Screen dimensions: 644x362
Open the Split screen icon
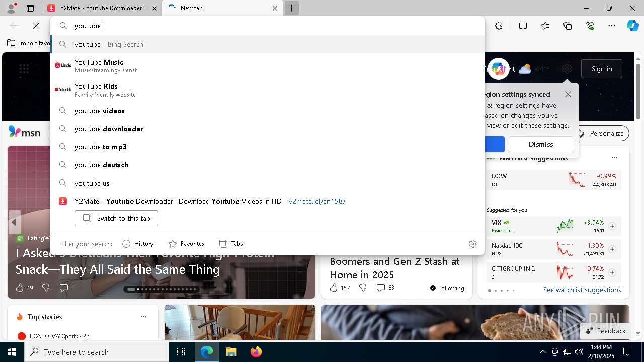coord(523,26)
